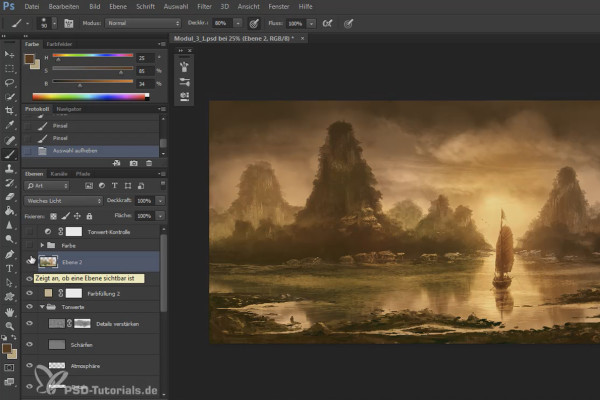Image resolution: width=600 pixels, height=400 pixels.
Task: Hide the Ebene 2 layer
Action: point(30,262)
